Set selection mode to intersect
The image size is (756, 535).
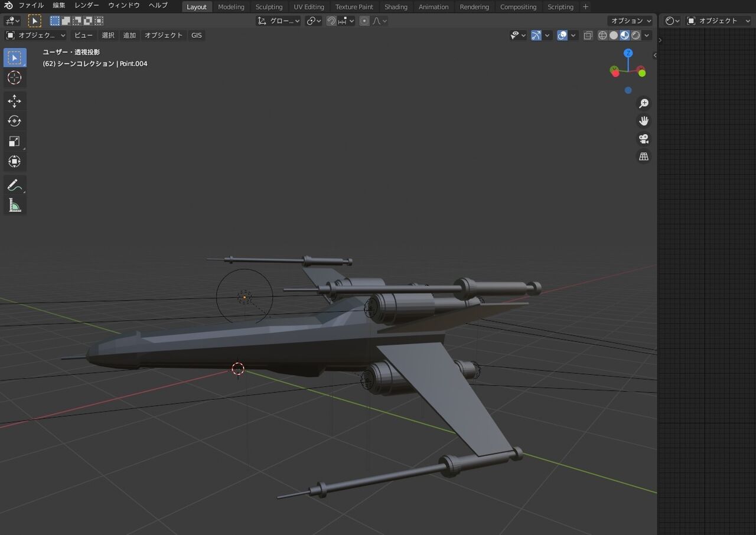tap(99, 21)
